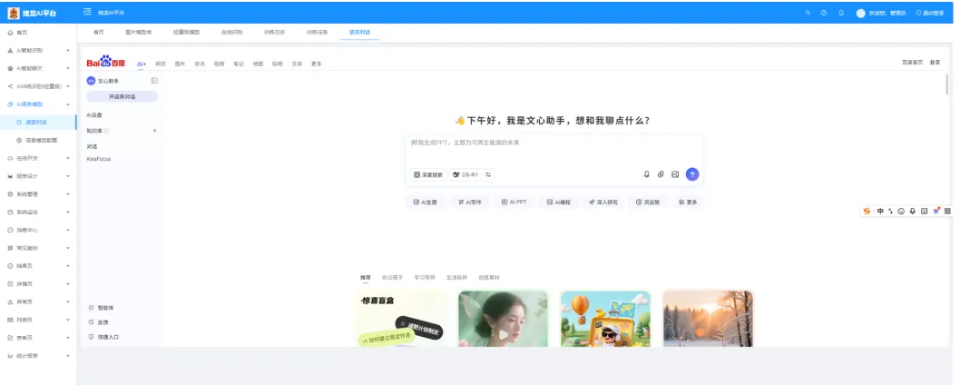Collapse the 文心助手 side panel icon

click(x=154, y=81)
